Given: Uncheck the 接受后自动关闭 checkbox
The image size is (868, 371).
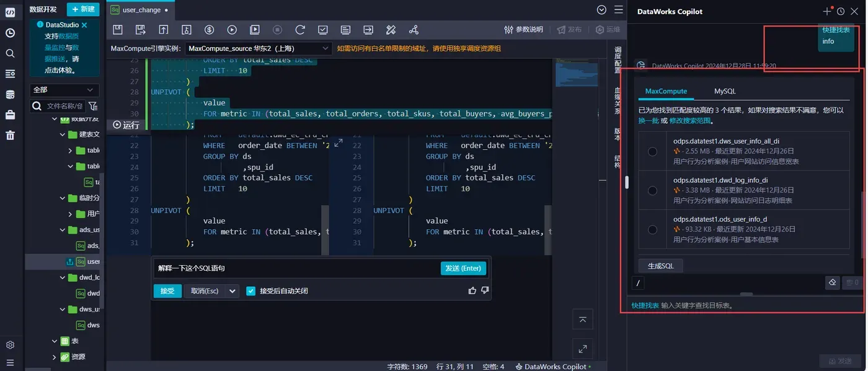Looking at the screenshot, I should coord(251,290).
